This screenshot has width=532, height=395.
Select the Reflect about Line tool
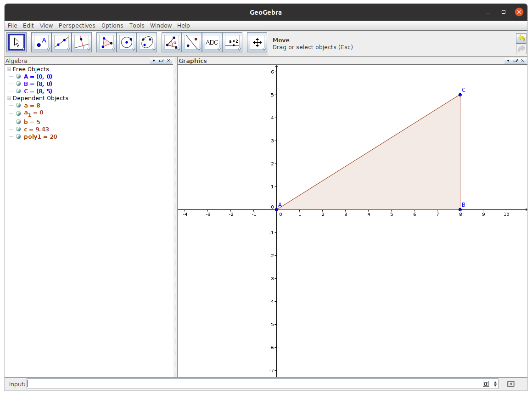point(191,42)
